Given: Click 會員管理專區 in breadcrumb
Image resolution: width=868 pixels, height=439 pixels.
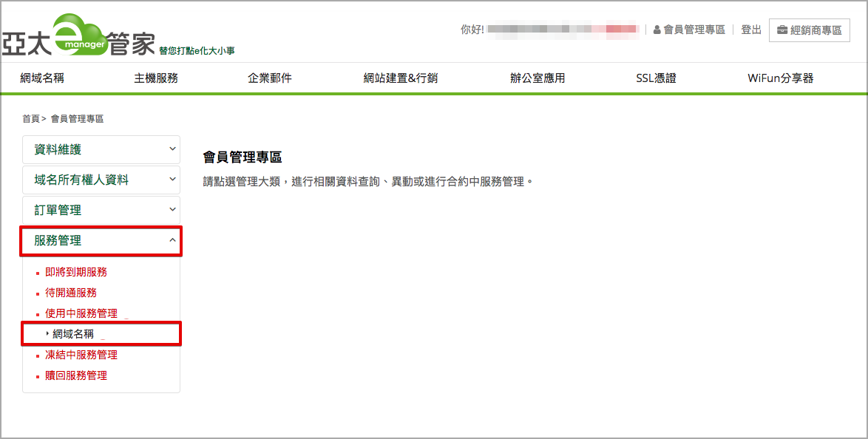Looking at the screenshot, I should coord(77,118).
